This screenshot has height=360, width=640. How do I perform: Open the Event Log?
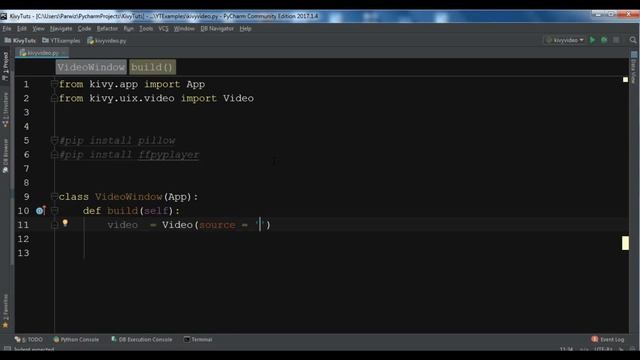click(x=608, y=339)
